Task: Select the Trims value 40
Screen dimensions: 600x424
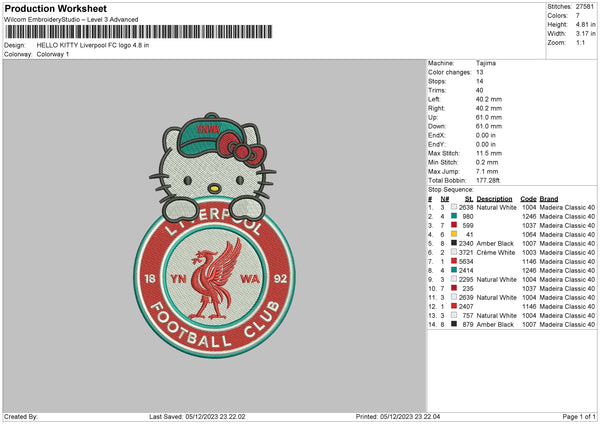Action: (x=480, y=90)
